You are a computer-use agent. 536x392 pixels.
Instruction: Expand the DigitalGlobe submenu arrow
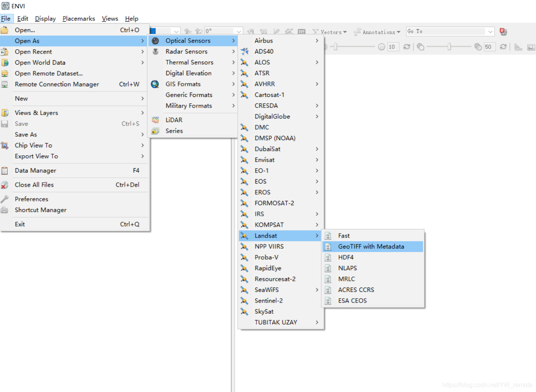coord(317,116)
